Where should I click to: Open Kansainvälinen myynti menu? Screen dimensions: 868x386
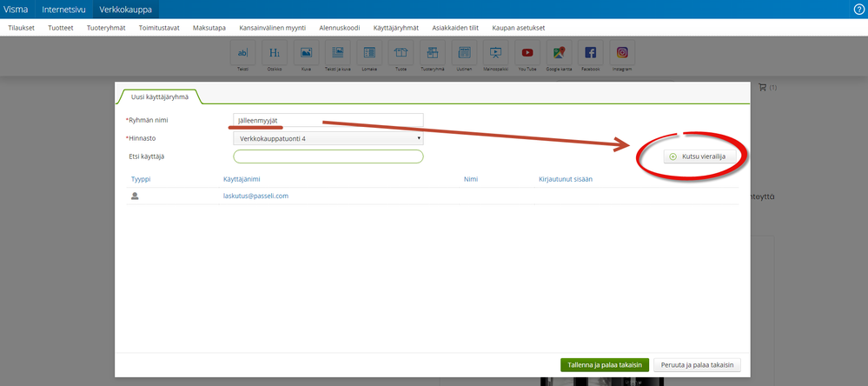click(272, 28)
